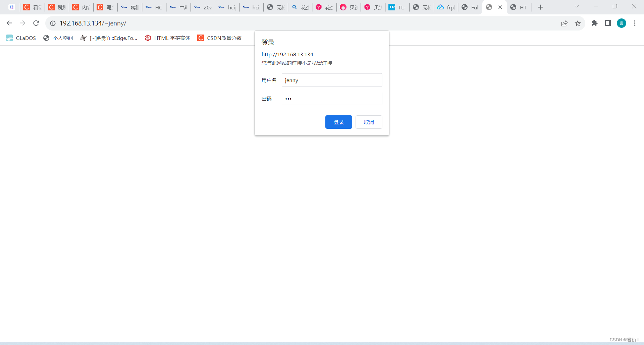Image resolution: width=644 pixels, height=345 pixels.
Task: Click the address bar URL
Action: [x=93, y=23]
